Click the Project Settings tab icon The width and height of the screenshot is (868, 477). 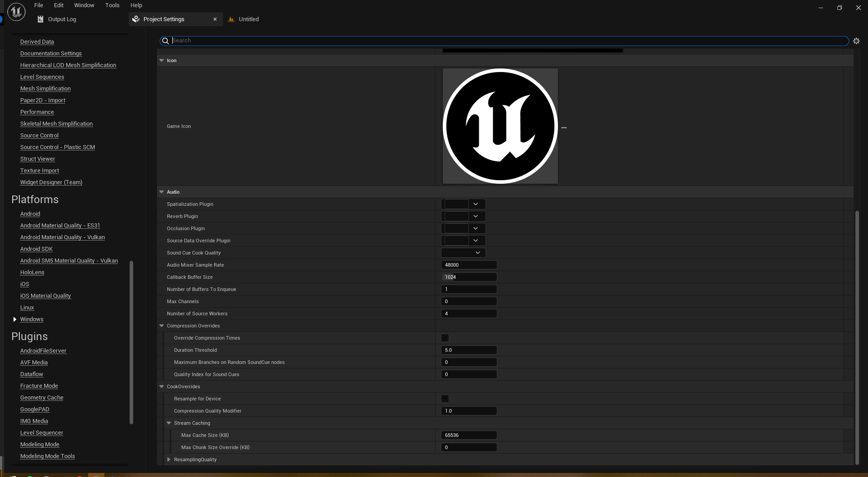click(136, 19)
